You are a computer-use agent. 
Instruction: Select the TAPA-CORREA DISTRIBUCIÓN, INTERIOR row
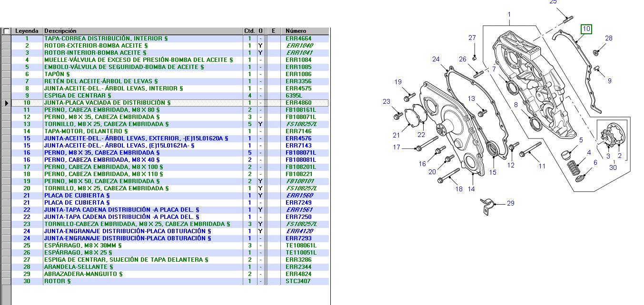pos(106,39)
